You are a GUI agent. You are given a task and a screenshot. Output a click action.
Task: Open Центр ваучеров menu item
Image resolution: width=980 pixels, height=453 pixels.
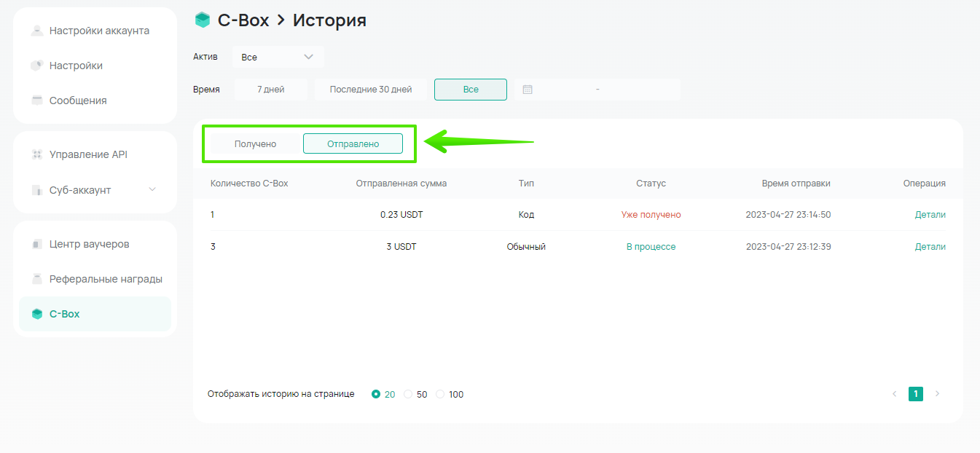(95, 244)
